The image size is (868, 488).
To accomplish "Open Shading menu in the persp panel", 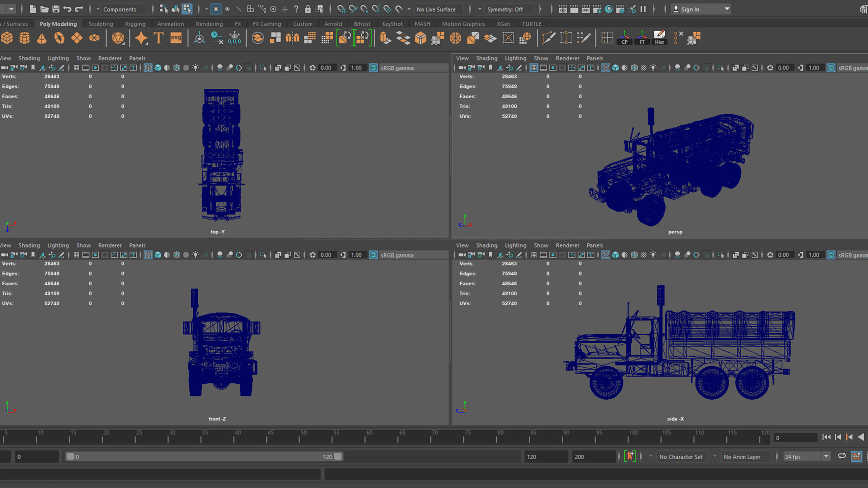I will point(486,58).
